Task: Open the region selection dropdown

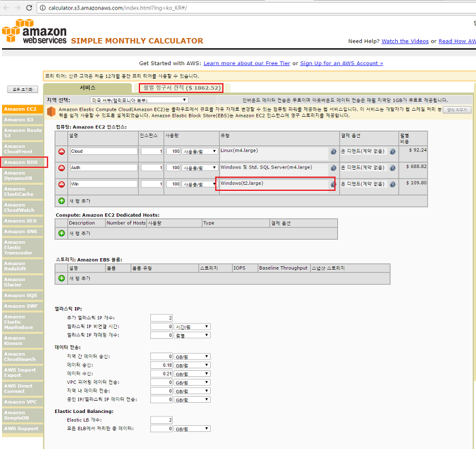Action: point(139,100)
